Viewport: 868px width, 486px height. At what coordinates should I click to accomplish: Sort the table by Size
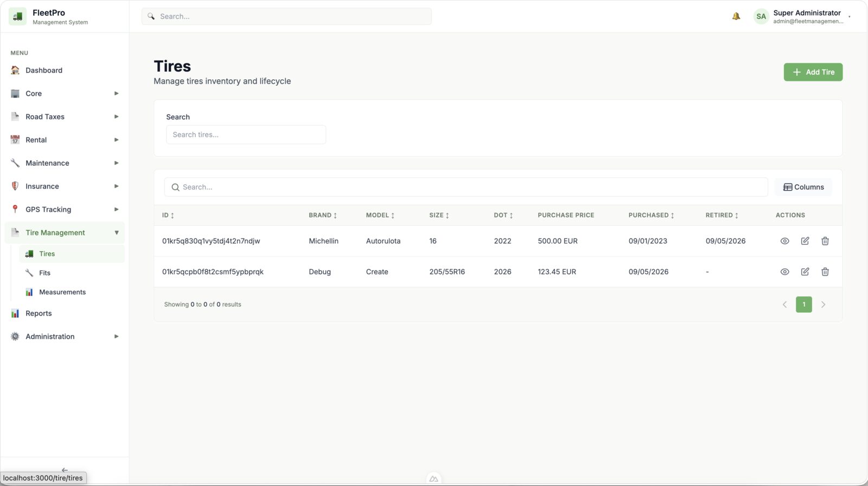[x=439, y=216]
